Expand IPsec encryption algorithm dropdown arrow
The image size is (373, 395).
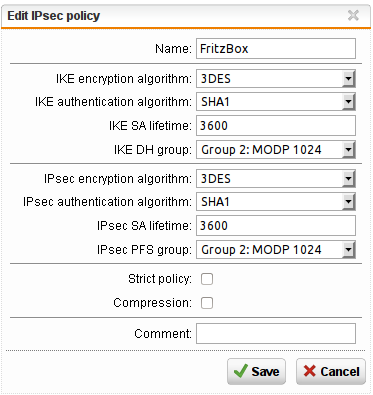pos(348,179)
